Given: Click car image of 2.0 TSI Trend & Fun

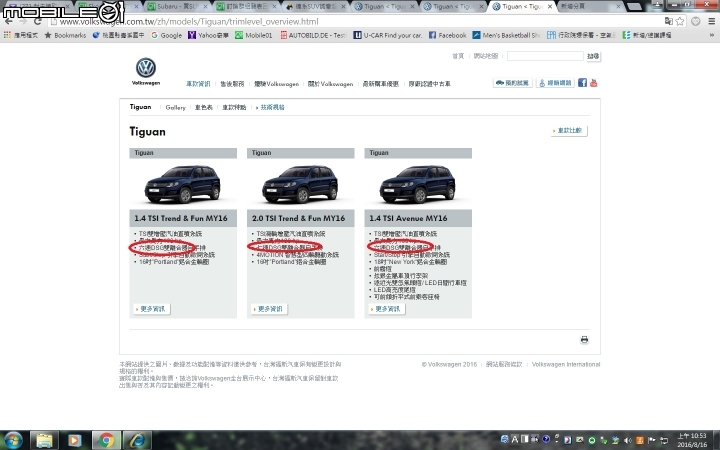Looking at the screenshot, I should click(x=300, y=184).
